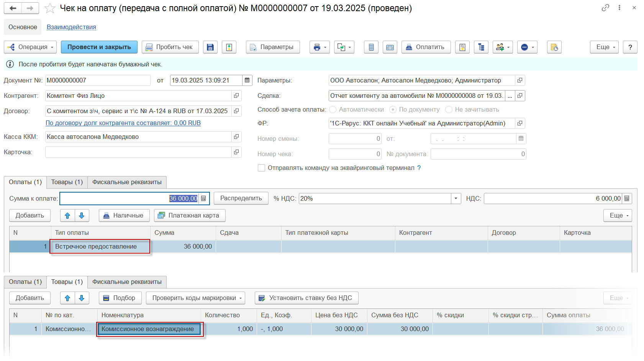Click the cash drawer icon in toolbar
Screen dimensions: 644x361
(x=390, y=47)
